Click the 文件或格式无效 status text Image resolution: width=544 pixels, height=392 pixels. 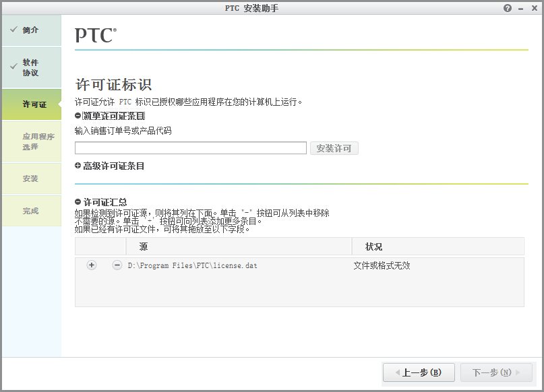click(x=382, y=265)
